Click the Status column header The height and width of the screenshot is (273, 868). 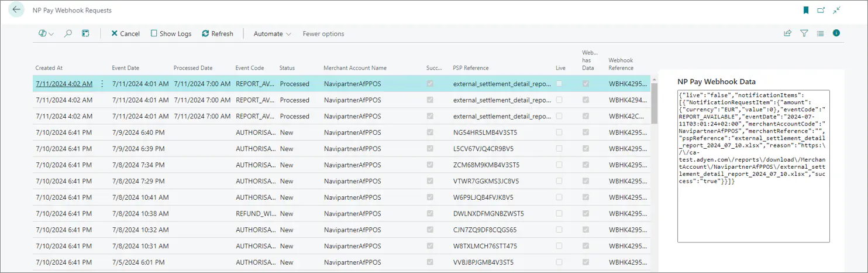pos(287,68)
